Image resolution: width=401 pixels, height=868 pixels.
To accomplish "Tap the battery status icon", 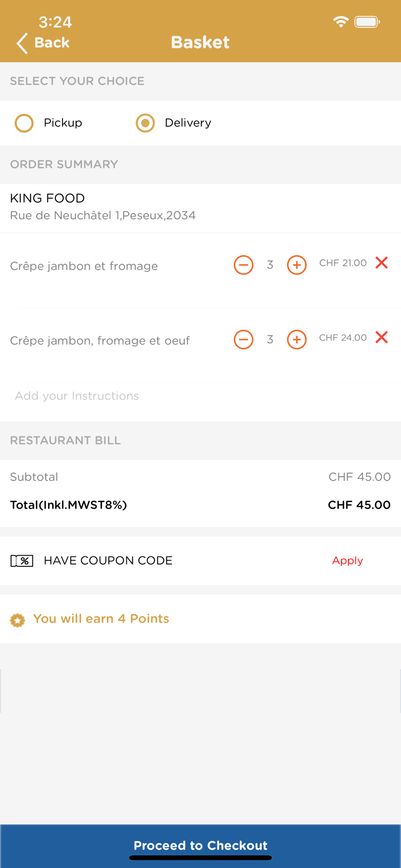I will (367, 22).
